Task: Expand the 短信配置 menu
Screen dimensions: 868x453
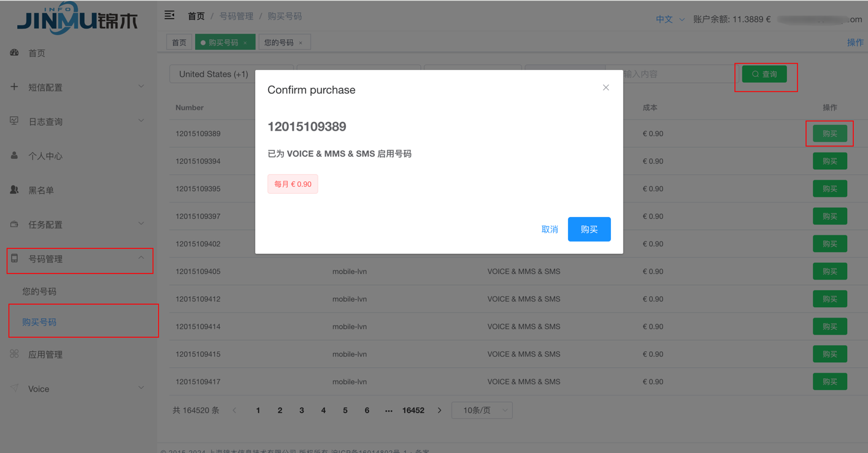Action: [x=141, y=86]
